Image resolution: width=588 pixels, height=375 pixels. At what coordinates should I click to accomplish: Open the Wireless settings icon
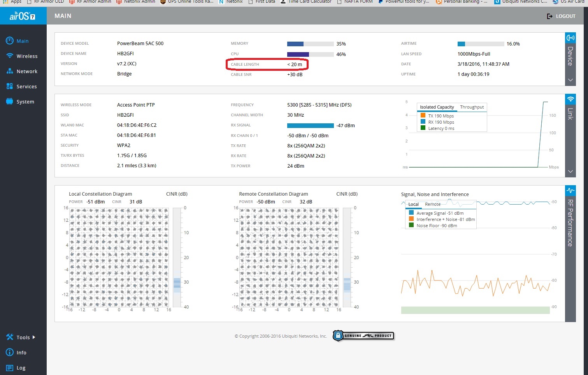10,56
